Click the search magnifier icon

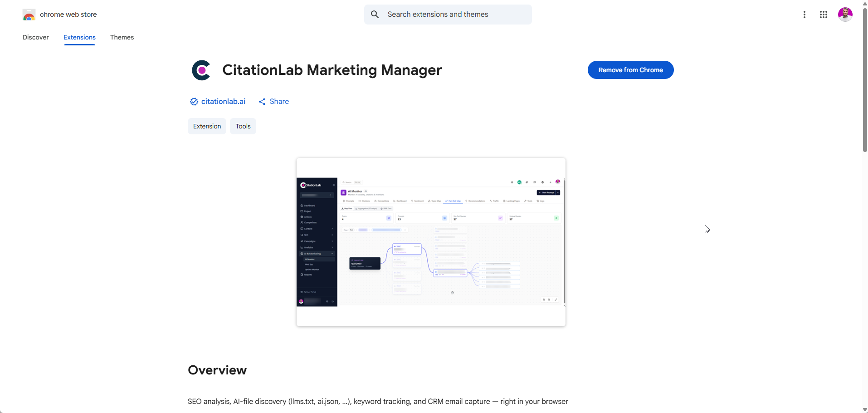tap(375, 15)
